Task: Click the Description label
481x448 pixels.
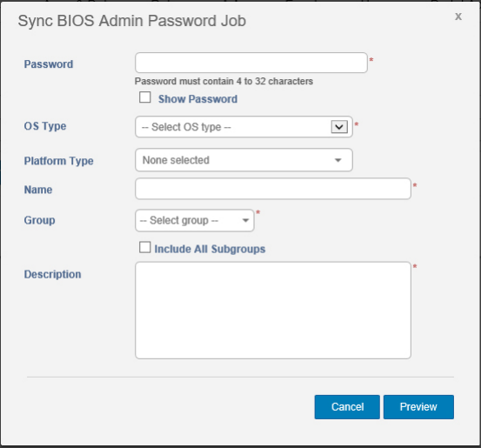Action: pos(52,274)
